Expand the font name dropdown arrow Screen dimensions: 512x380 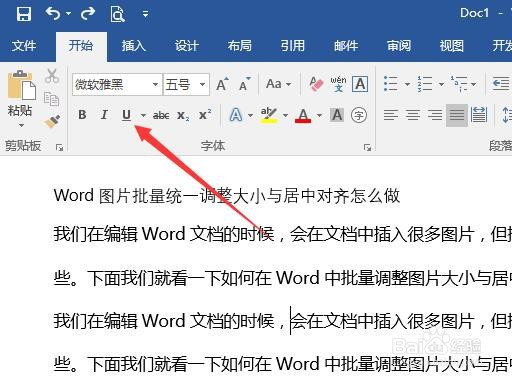point(155,85)
